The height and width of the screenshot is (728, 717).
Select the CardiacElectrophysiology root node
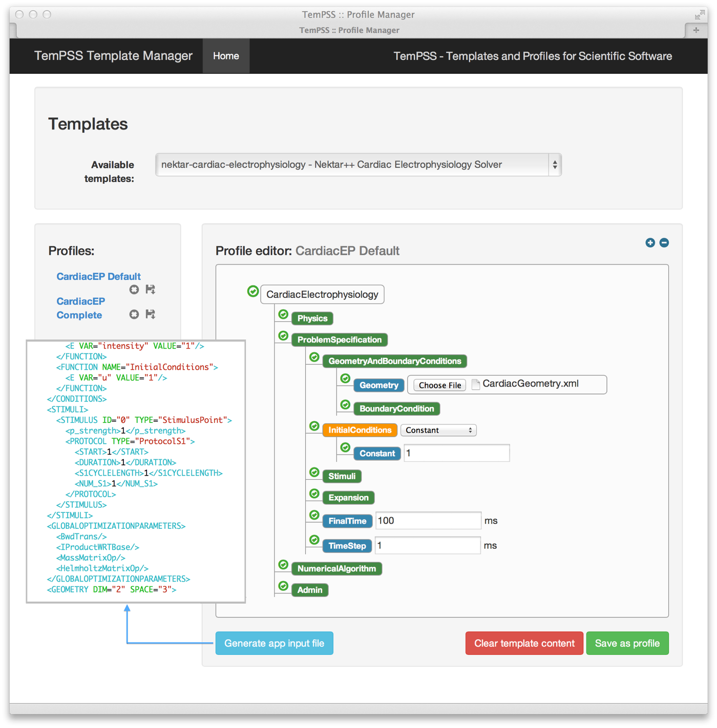pyautogui.click(x=322, y=294)
